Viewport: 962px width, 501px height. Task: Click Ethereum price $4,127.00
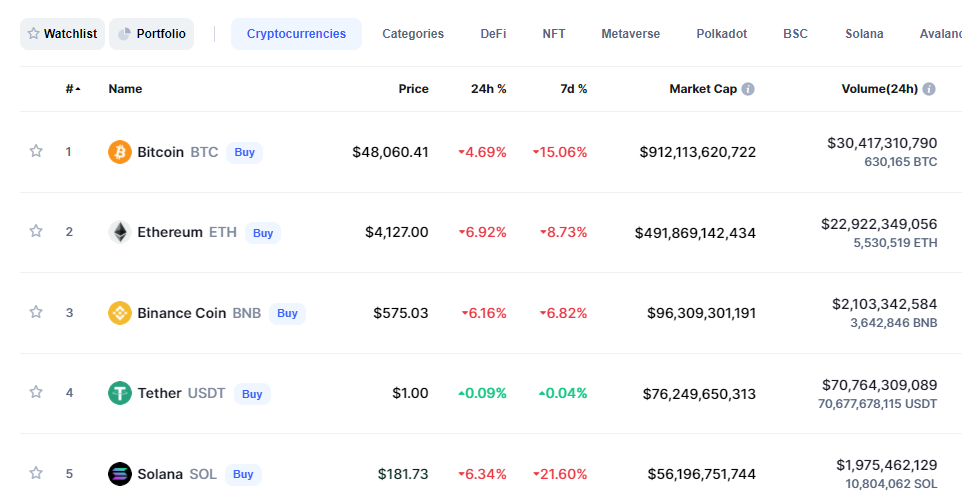point(397,232)
